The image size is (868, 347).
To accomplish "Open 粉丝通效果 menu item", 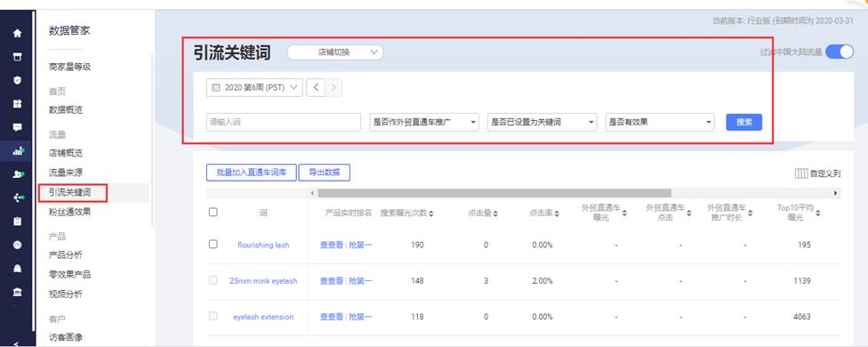I will [x=69, y=212].
